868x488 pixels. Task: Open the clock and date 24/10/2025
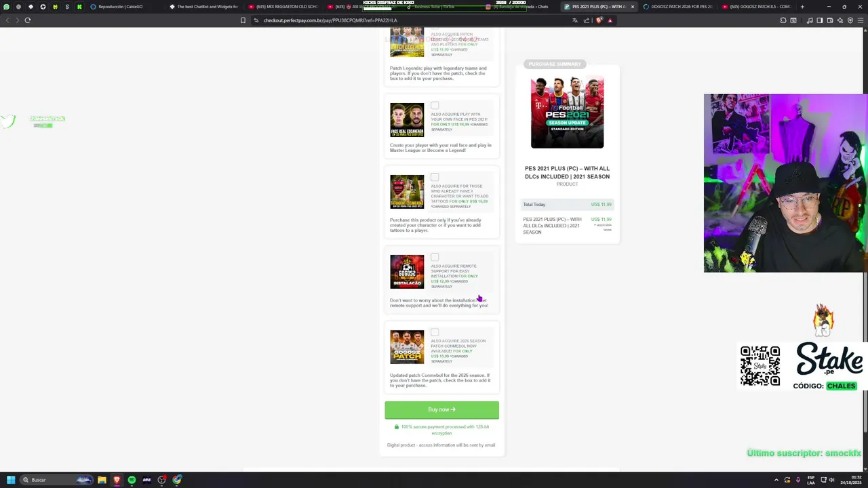coord(850,480)
